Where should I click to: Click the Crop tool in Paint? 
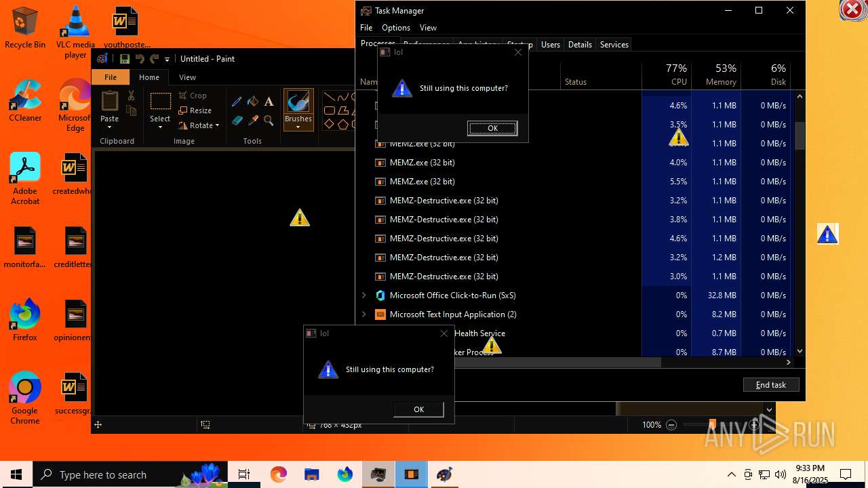193,96
